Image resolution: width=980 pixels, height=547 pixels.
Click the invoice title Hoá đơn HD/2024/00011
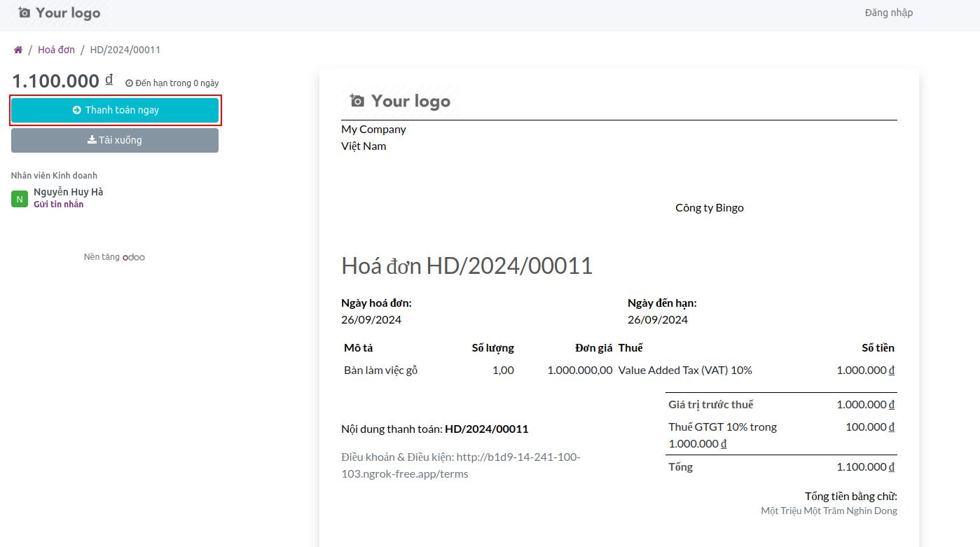coord(467,265)
